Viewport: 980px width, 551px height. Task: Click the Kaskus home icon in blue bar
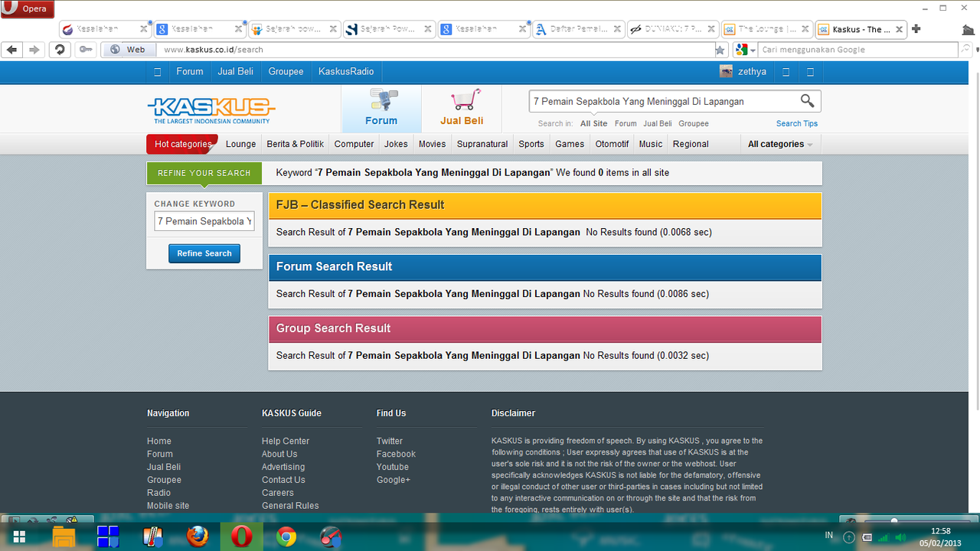point(158,72)
